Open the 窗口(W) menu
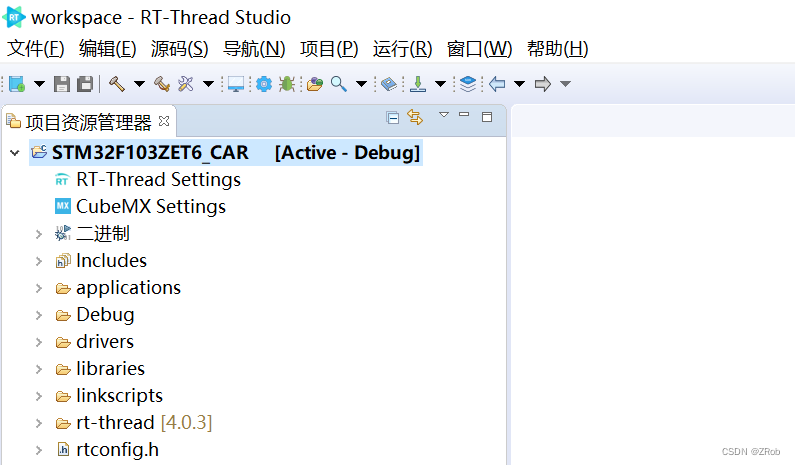Image resolution: width=795 pixels, height=465 pixels. point(479,49)
